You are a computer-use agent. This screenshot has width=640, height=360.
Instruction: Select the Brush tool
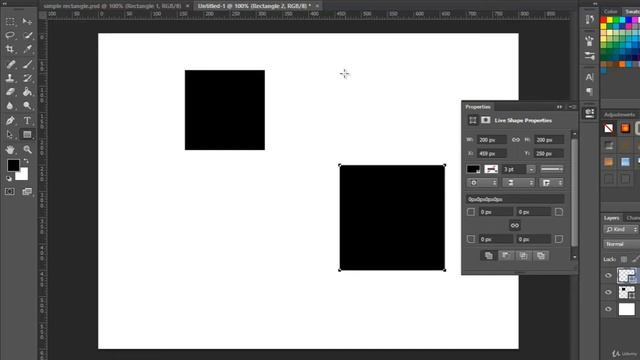[x=27, y=64]
